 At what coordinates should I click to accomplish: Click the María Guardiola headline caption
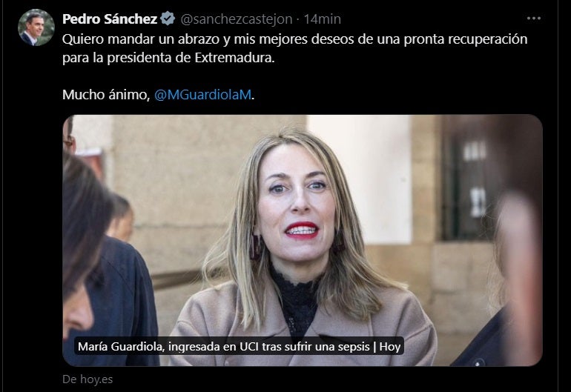click(x=239, y=347)
